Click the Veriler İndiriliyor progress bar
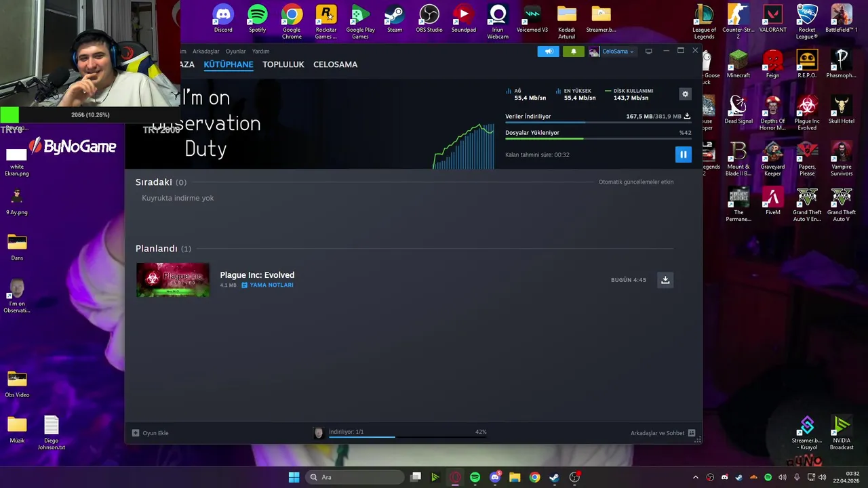The image size is (868, 488). pyautogui.click(x=597, y=123)
